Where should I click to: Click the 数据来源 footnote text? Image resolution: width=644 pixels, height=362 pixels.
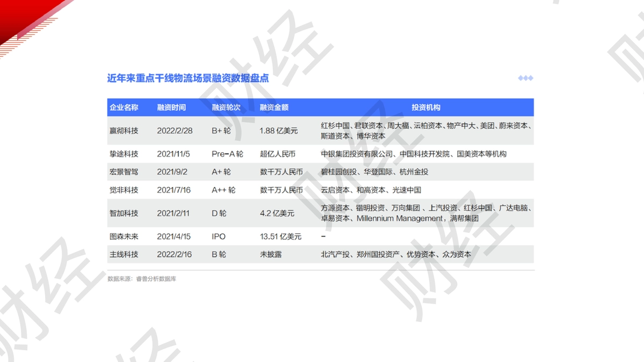point(142,279)
